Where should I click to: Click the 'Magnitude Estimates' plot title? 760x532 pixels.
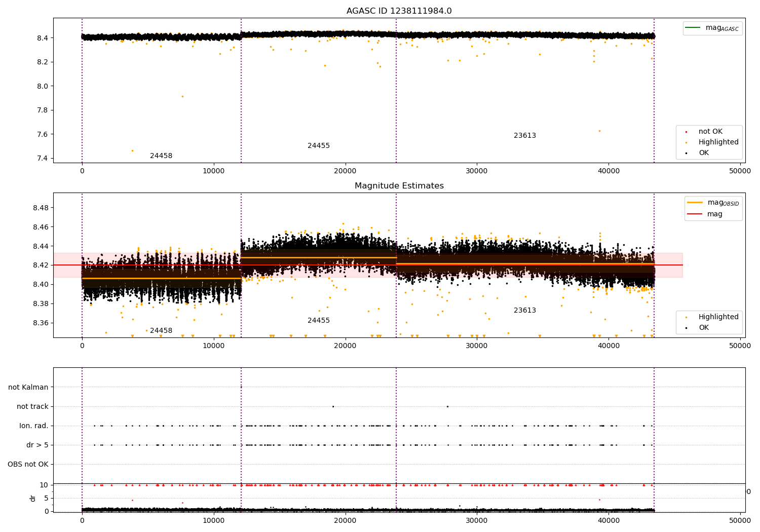point(399,186)
